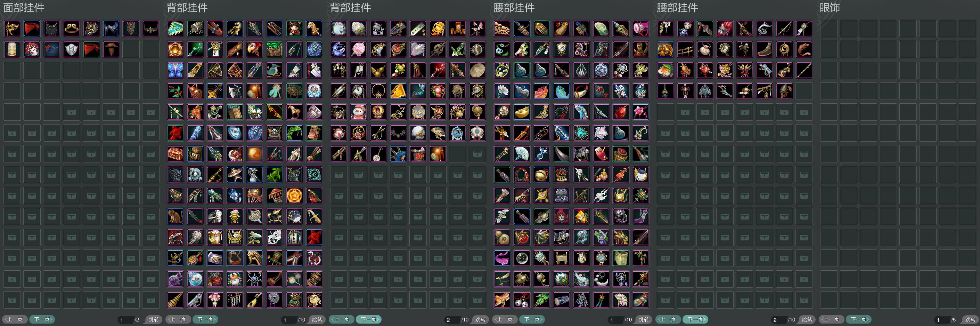Select the blue butterfly wings back item
Image resolution: width=980 pixels, height=326 pixels.
click(x=175, y=71)
